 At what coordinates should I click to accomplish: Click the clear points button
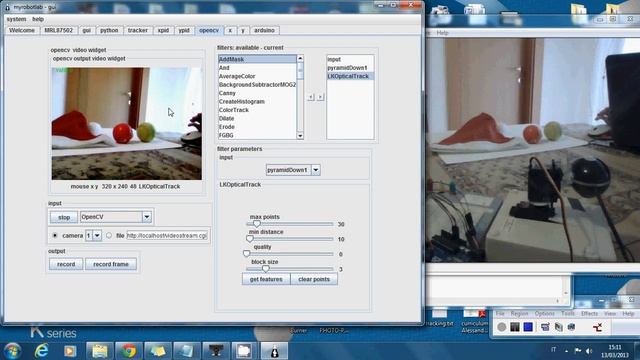coord(314,279)
